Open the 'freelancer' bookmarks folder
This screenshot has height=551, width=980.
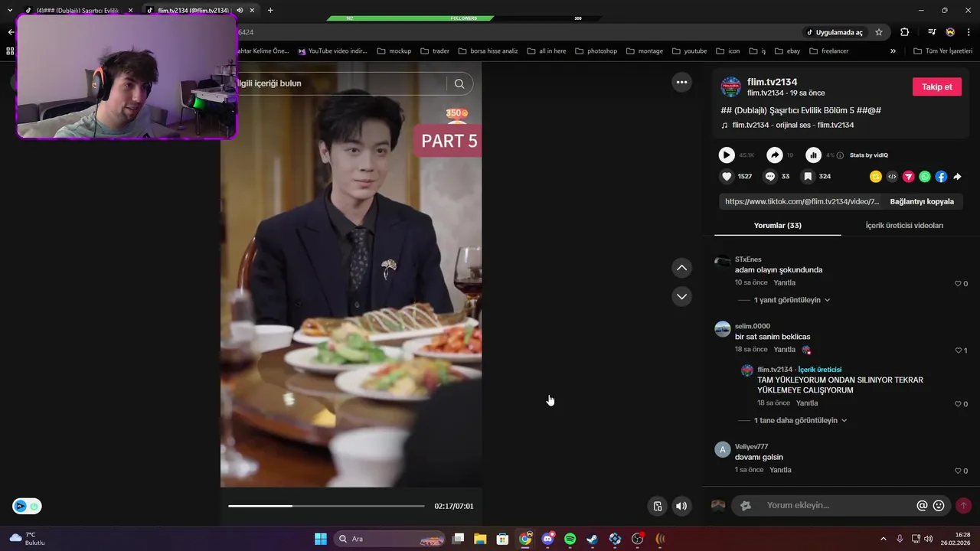click(828, 51)
